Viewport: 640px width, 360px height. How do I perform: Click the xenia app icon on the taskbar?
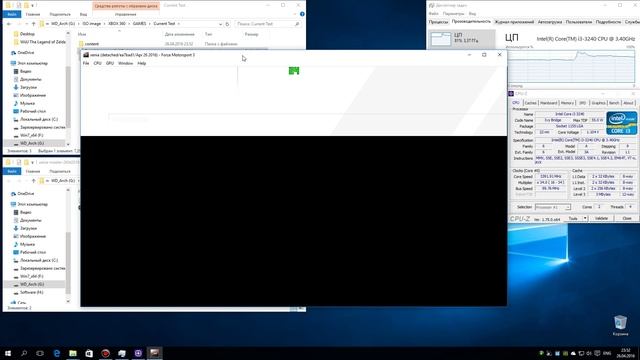tap(154, 353)
